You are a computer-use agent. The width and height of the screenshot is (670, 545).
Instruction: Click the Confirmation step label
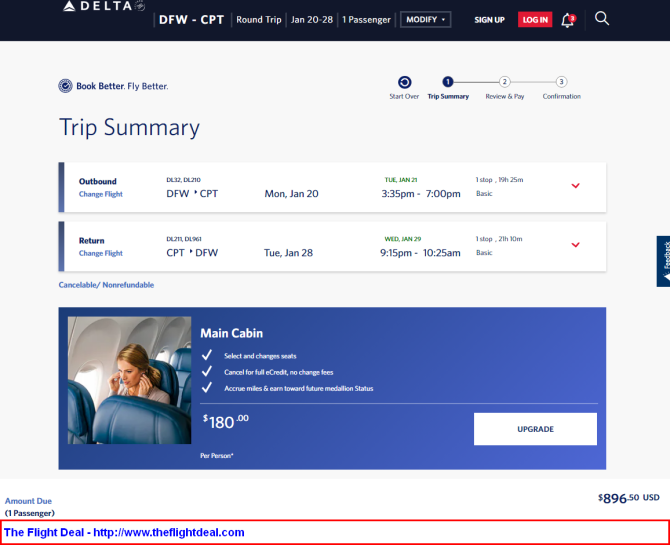pyautogui.click(x=561, y=96)
